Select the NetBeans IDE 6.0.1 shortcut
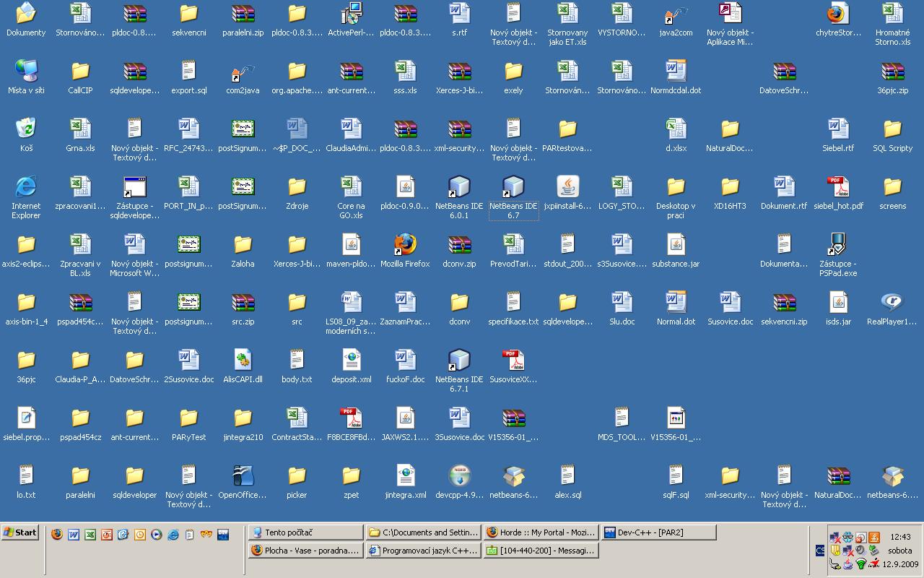 point(459,188)
